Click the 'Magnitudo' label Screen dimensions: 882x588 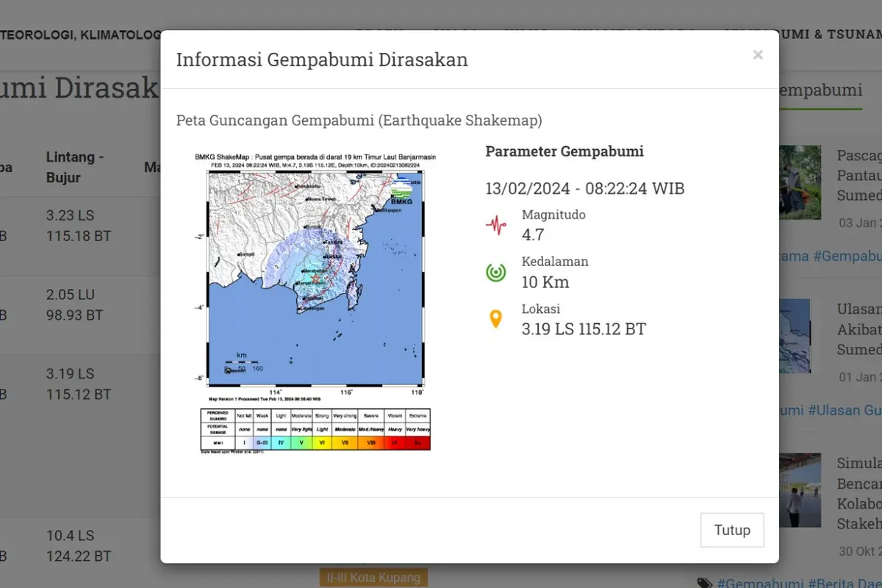(x=553, y=215)
